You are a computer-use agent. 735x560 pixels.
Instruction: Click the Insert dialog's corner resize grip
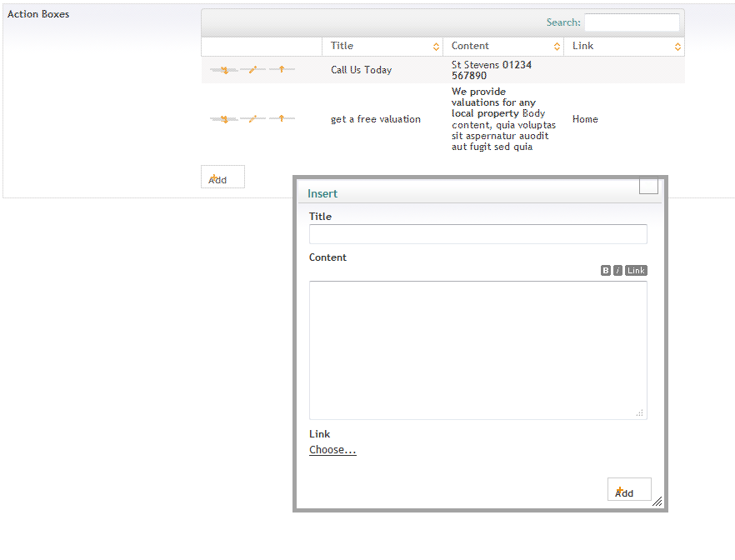(657, 502)
